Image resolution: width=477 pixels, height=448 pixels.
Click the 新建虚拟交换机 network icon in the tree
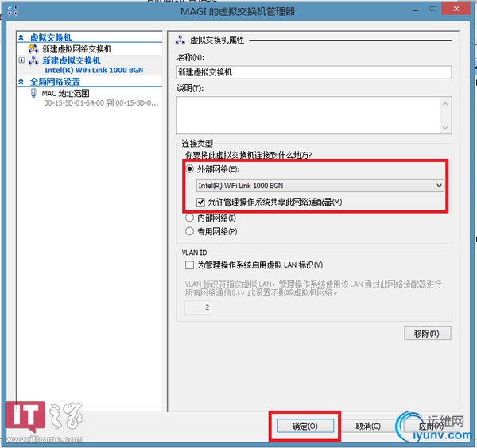33,60
